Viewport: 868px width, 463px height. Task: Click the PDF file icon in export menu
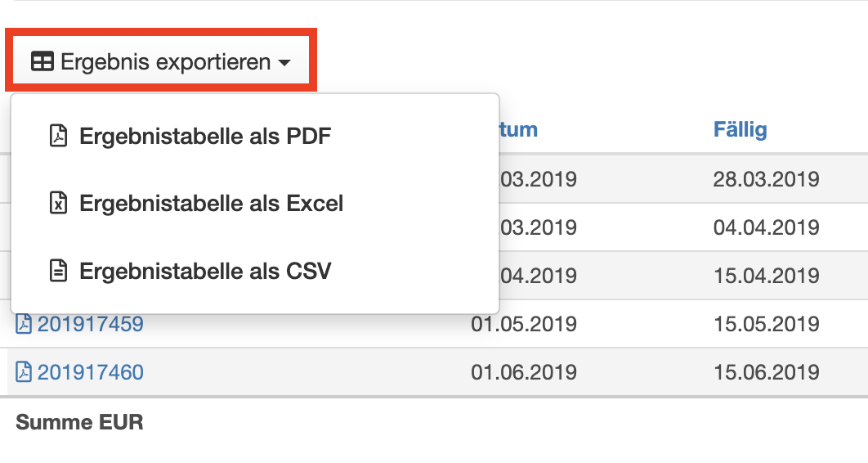[58, 136]
